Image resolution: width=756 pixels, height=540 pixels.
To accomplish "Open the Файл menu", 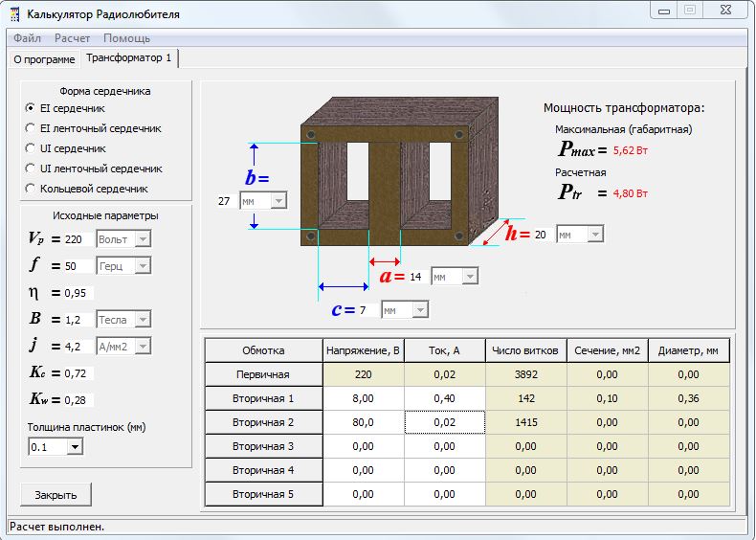I will (27, 38).
